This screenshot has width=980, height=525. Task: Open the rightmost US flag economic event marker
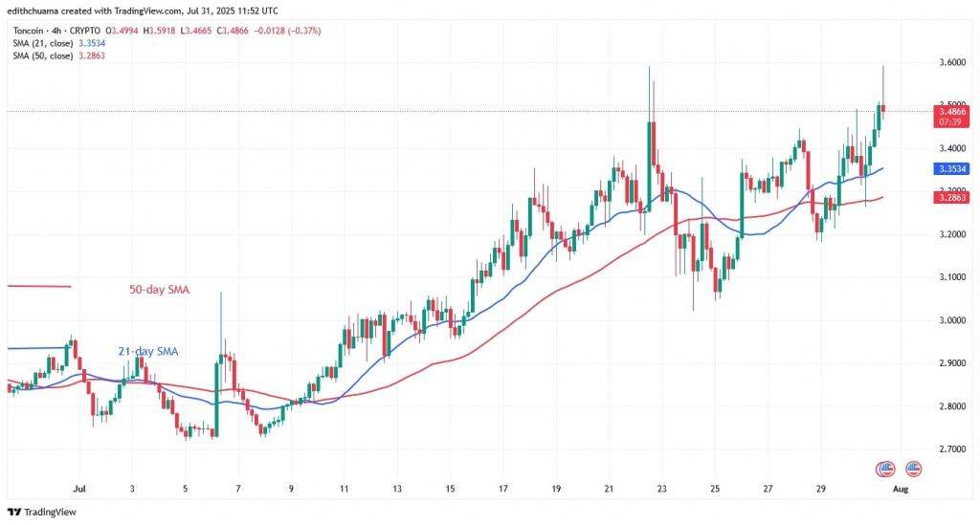coord(913,469)
